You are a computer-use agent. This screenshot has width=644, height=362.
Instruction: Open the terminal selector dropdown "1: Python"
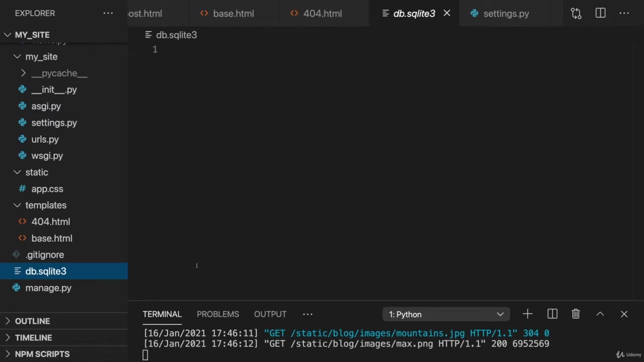[446, 314]
